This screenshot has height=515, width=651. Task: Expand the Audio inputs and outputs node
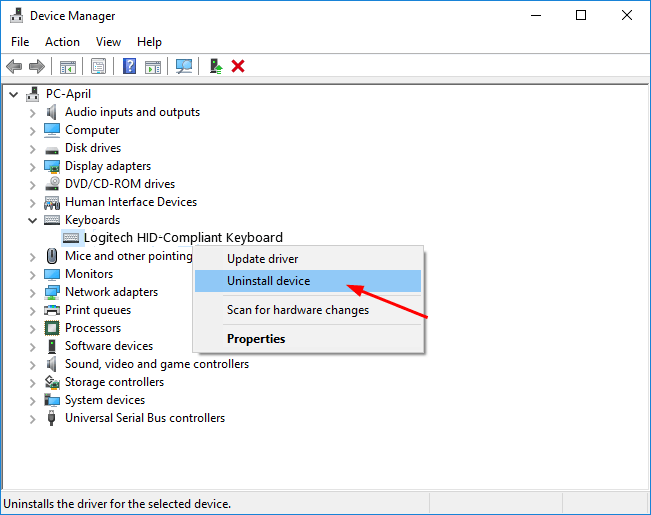pyautogui.click(x=33, y=112)
